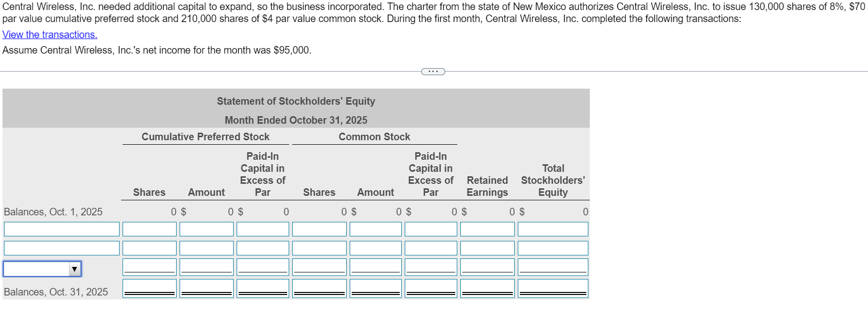Click third row Preferred Paid-In Capital input
This screenshot has height=310, width=868.
tap(263, 267)
